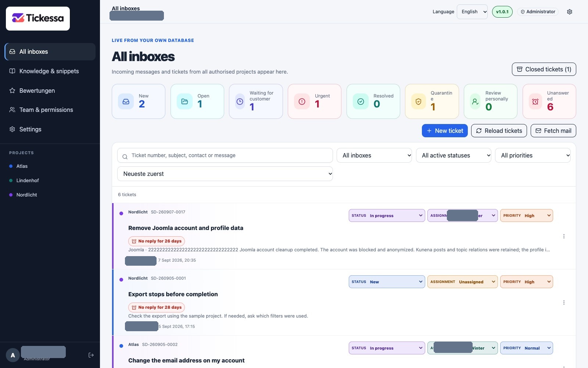Click ticket number SD-260907-0017

pos(168,212)
